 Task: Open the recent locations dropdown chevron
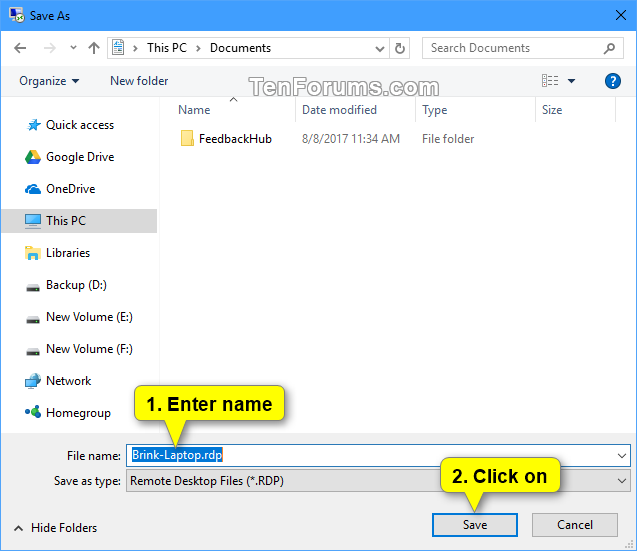coord(73,48)
